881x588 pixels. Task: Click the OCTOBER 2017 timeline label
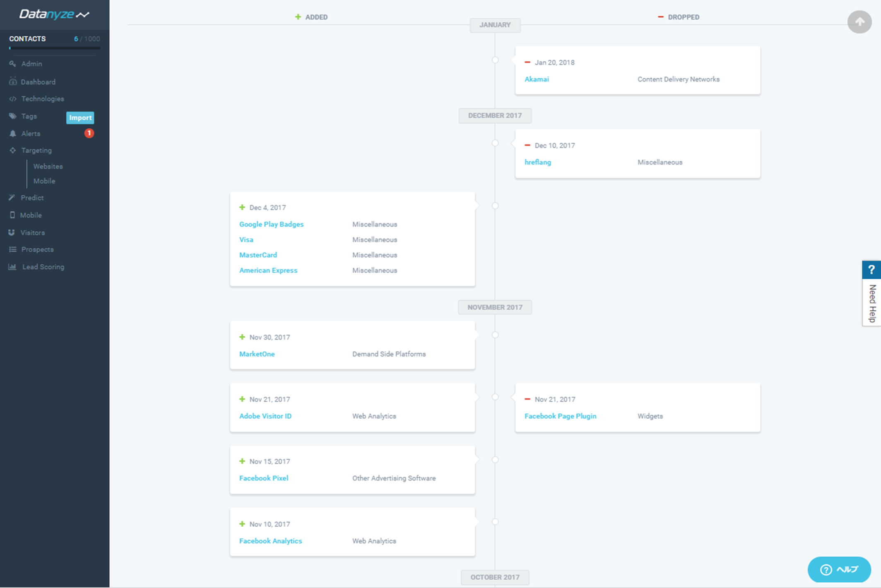495,577
